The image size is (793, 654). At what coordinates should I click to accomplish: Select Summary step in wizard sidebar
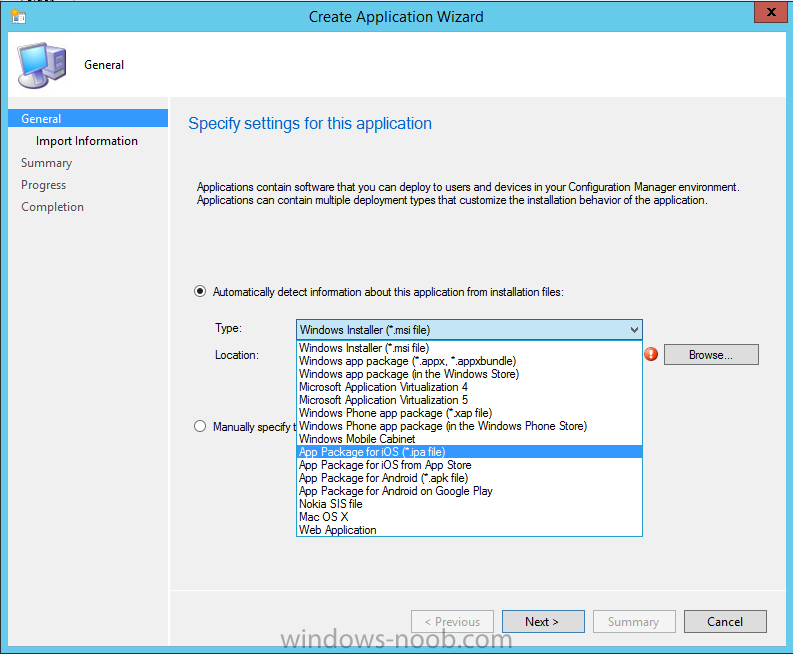tap(47, 163)
